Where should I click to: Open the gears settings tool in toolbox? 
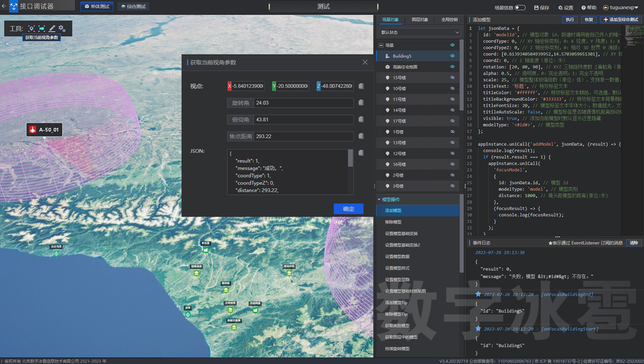click(x=62, y=29)
